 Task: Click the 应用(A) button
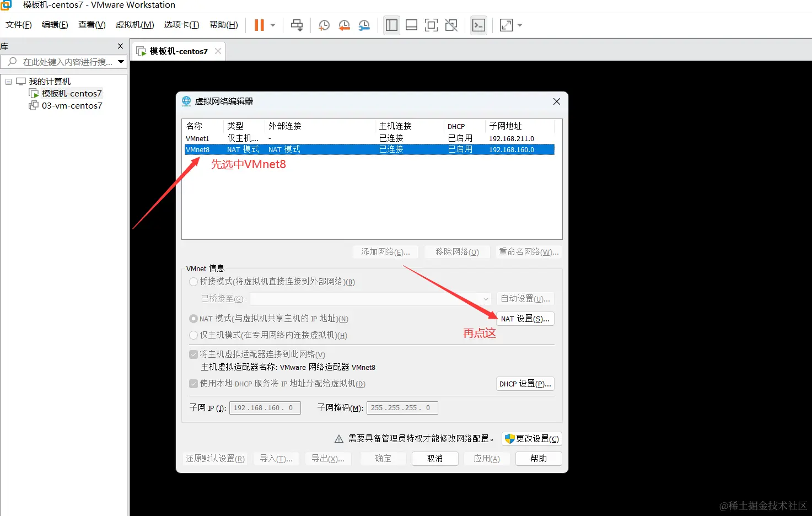487,459
